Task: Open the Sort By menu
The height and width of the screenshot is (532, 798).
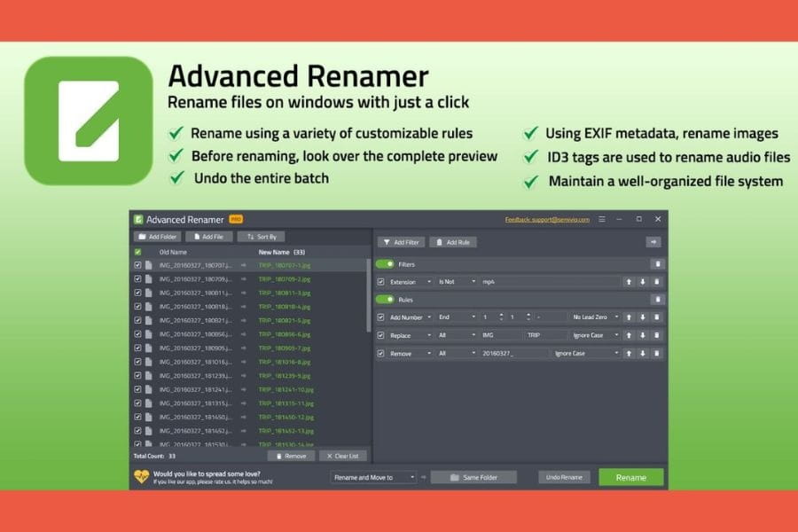Action: click(x=261, y=237)
